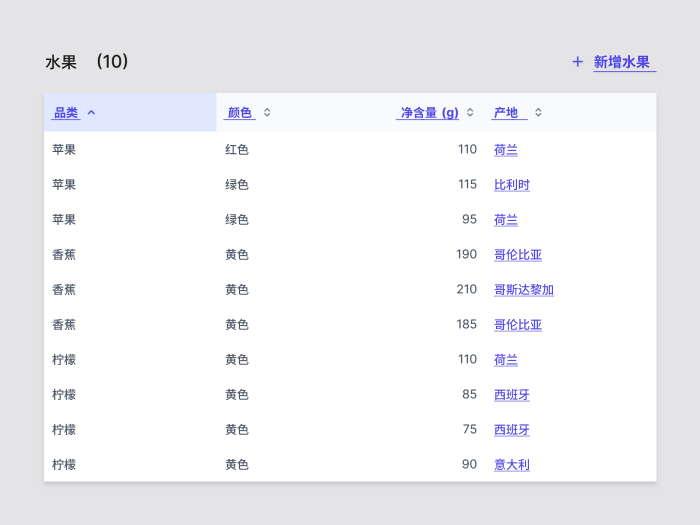Select the 210 net weight cell
The image size is (700, 525).
466,290
